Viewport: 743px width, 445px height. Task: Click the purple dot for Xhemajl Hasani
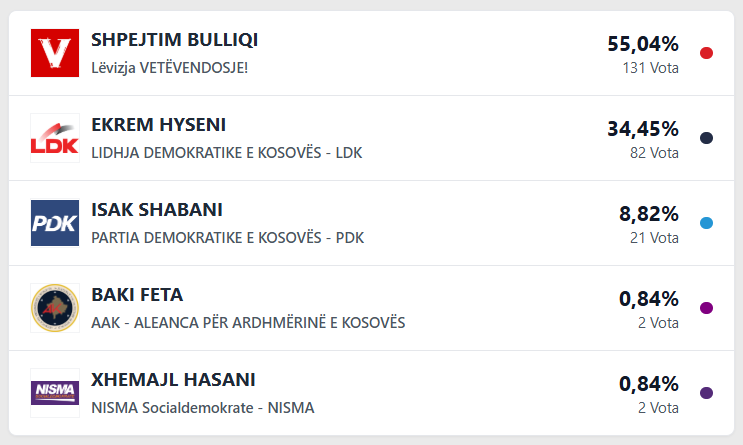(706, 393)
